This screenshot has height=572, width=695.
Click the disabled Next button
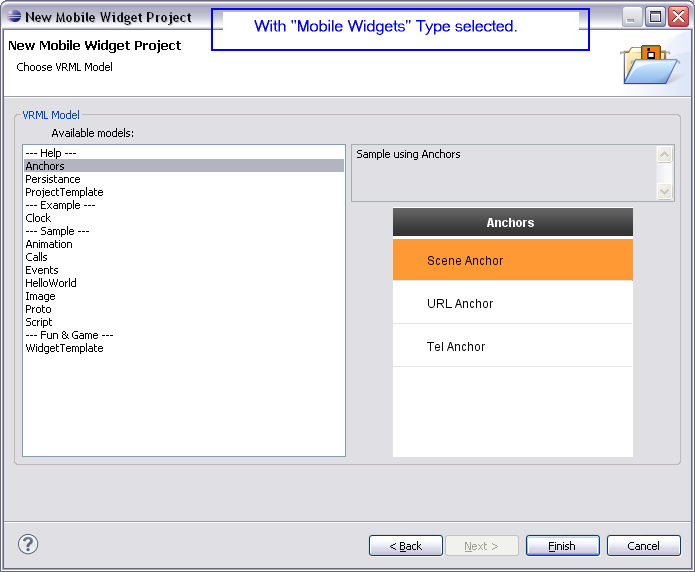[482, 546]
